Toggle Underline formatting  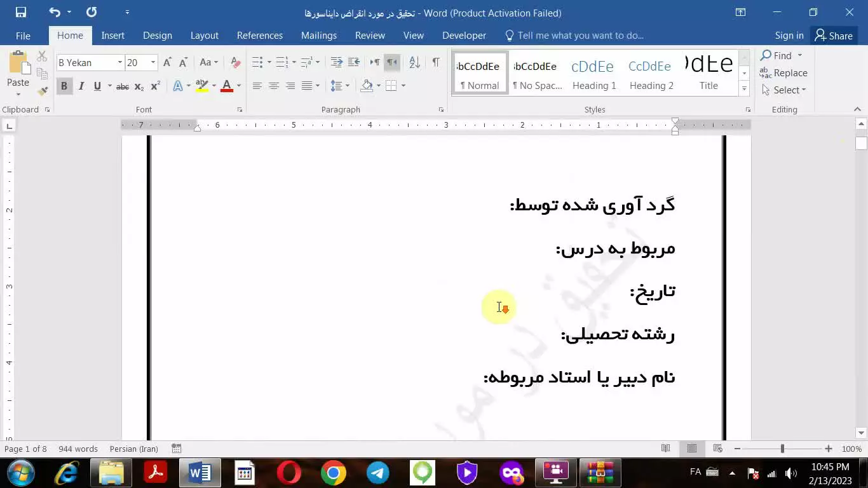pyautogui.click(x=97, y=86)
